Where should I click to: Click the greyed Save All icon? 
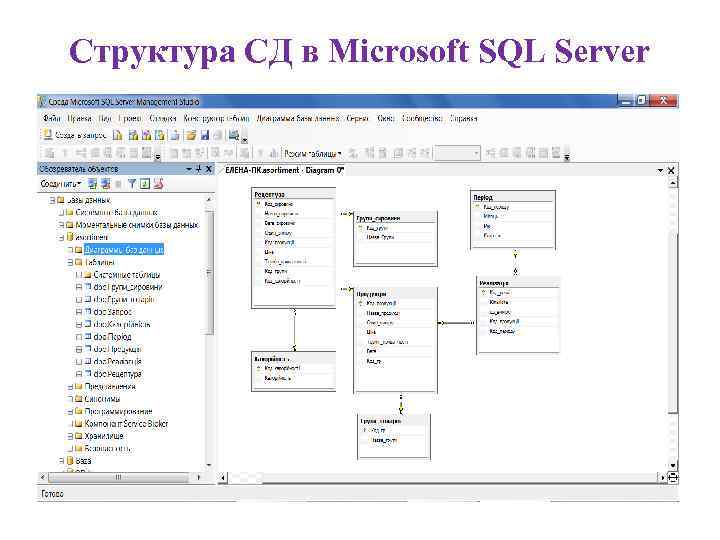click(219, 135)
